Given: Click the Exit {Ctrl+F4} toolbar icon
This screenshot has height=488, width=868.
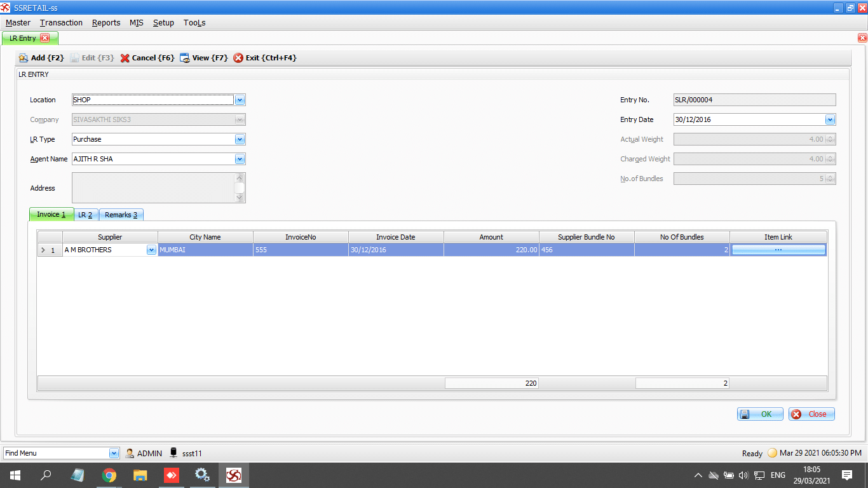Looking at the screenshot, I should (x=237, y=57).
